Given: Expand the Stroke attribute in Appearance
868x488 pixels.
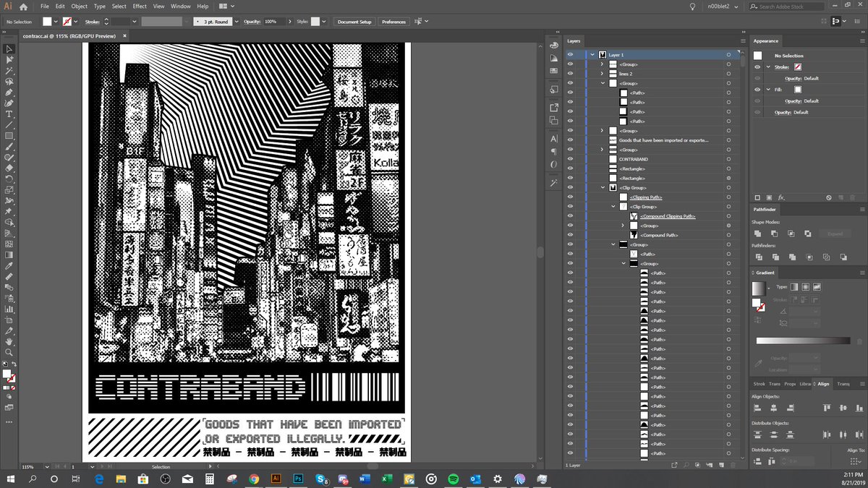Looking at the screenshot, I should 768,67.
